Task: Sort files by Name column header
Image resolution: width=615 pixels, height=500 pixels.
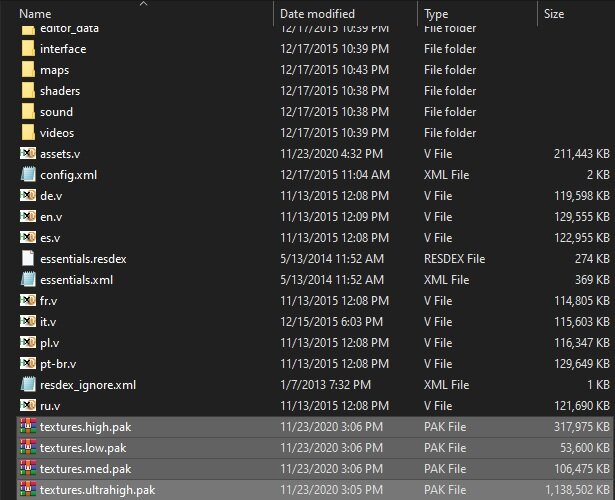Action: [x=36, y=14]
